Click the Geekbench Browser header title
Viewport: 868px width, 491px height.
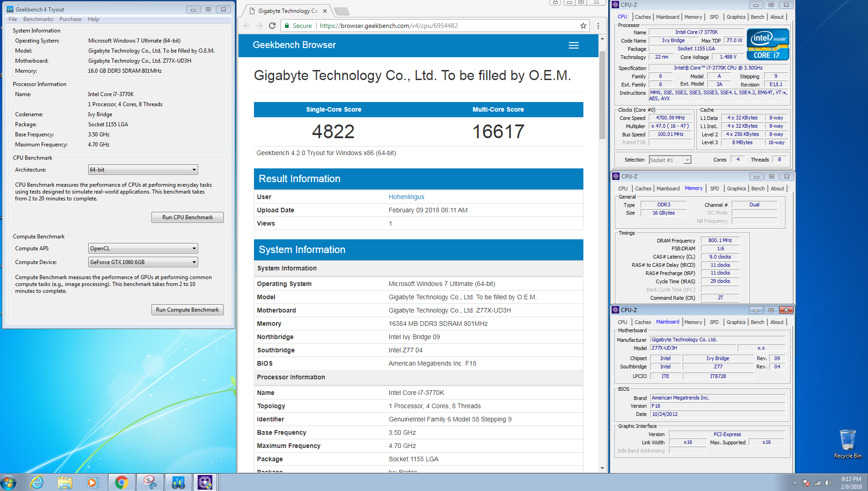click(x=294, y=45)
